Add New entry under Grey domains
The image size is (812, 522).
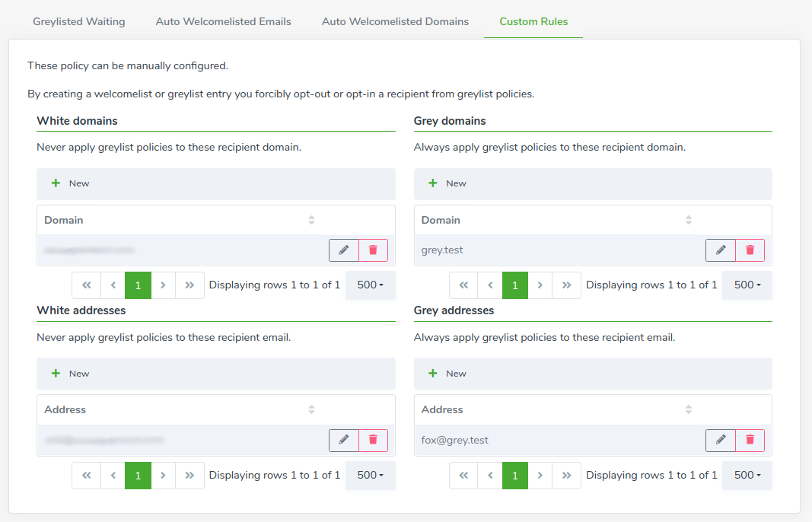click(447, 183)
